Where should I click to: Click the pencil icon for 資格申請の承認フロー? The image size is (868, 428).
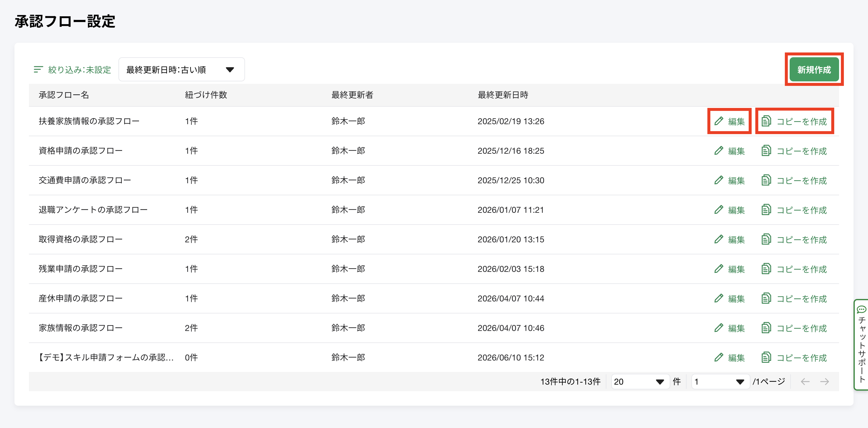[x=719, y=151]
